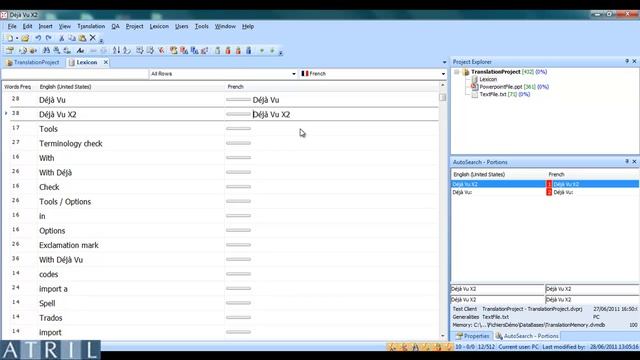Click the status bar for Tools row
This screenshot has width=640, height=360.
238,129
